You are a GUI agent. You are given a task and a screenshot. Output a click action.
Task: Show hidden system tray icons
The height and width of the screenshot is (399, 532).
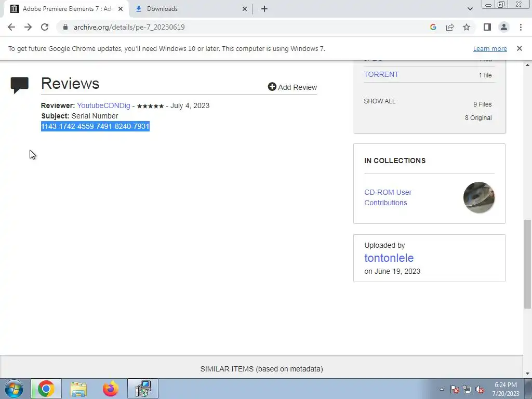pyautogui.click(x=442, y=389)
